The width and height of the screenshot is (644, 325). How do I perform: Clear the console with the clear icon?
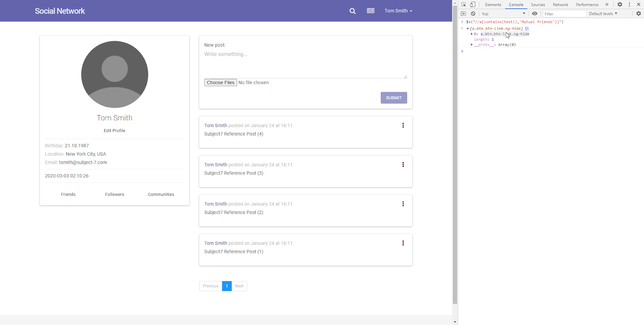coord(473,14)
